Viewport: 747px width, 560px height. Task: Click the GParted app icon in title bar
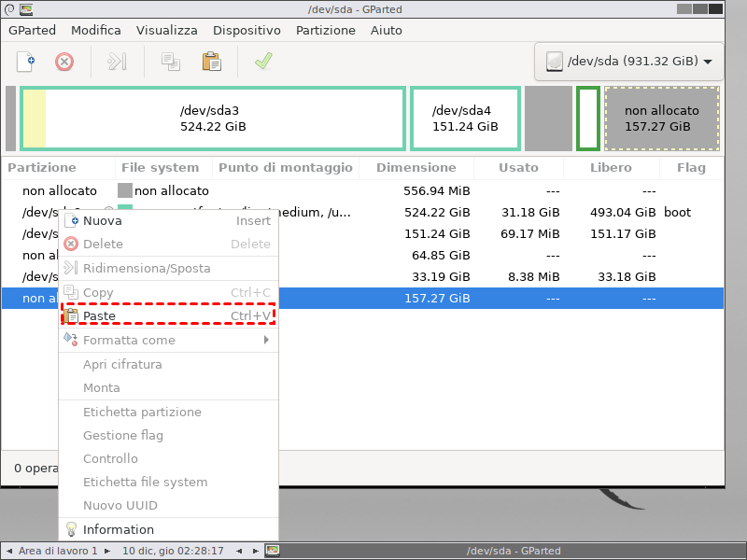point(26,9)
